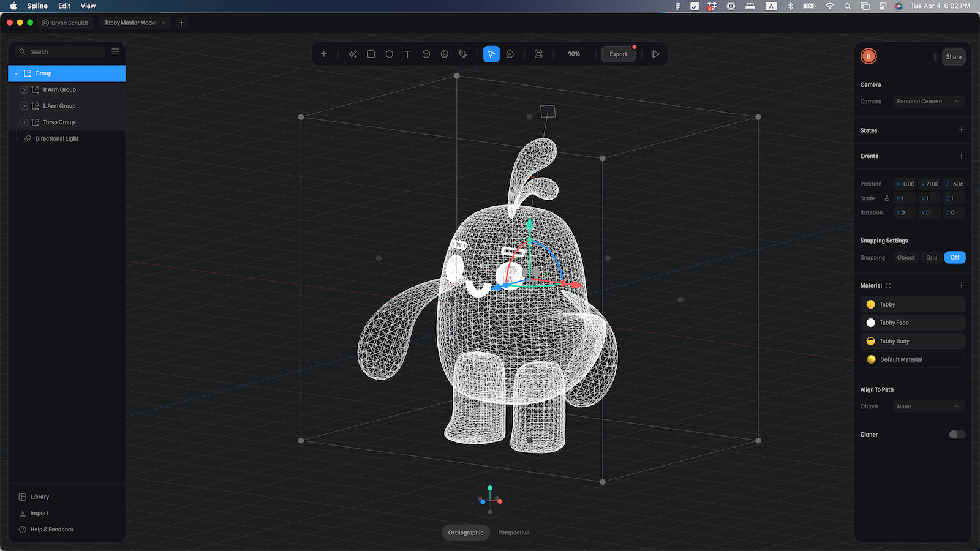
Task: Open the Edit menu
Action: tap(64, 6)
